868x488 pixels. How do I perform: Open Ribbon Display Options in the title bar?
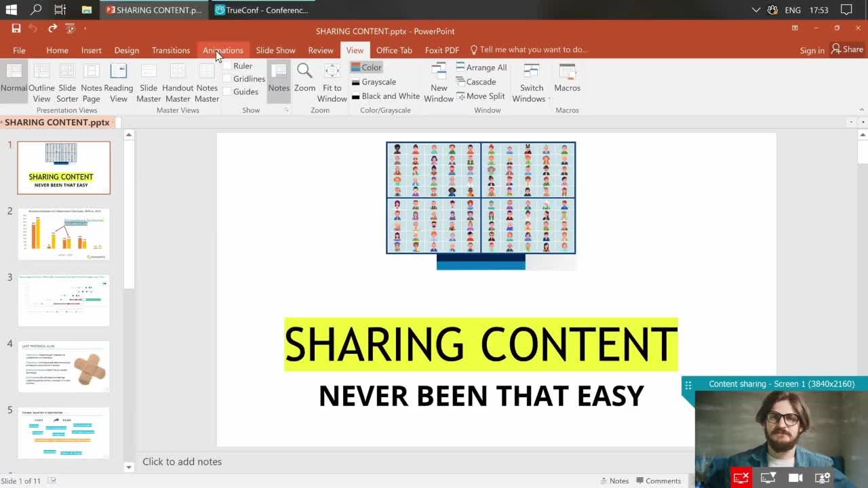tap(795, 28)
